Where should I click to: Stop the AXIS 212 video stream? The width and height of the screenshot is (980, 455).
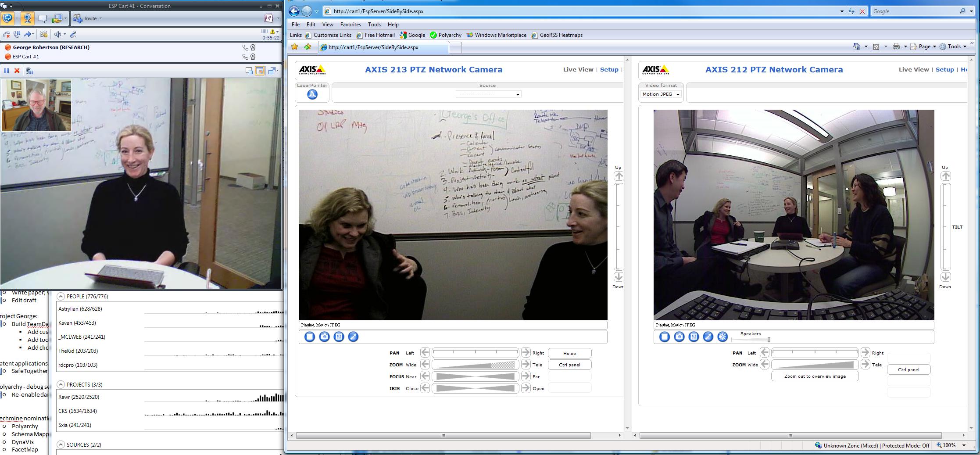click(x=664, y=337)
